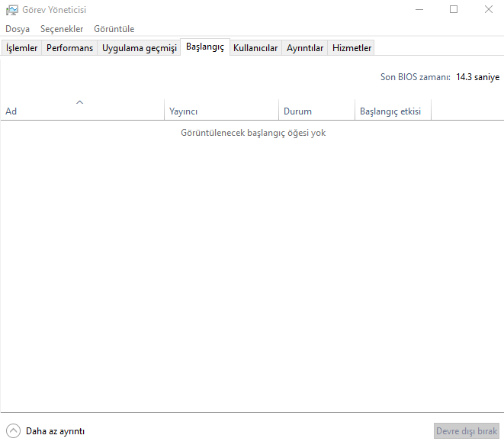Viewport: 504px width, 448px height.
Task: Open the Görüntüle menu
Action: 114,29
